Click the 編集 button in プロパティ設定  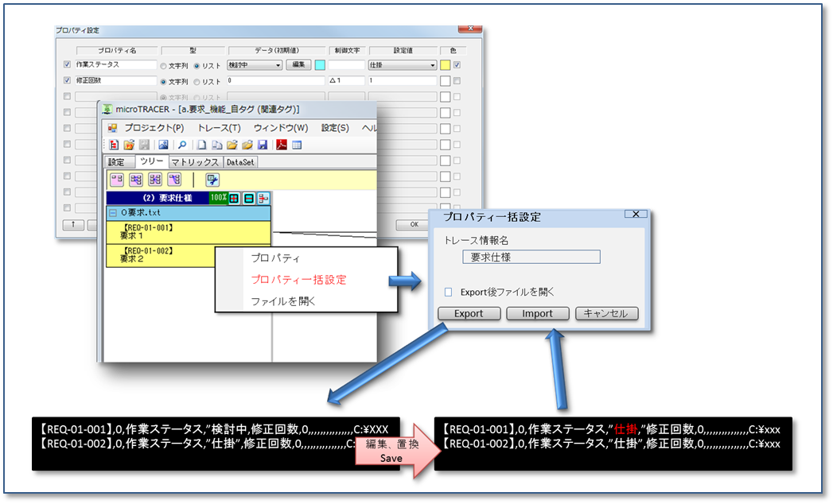pos(298,65)
